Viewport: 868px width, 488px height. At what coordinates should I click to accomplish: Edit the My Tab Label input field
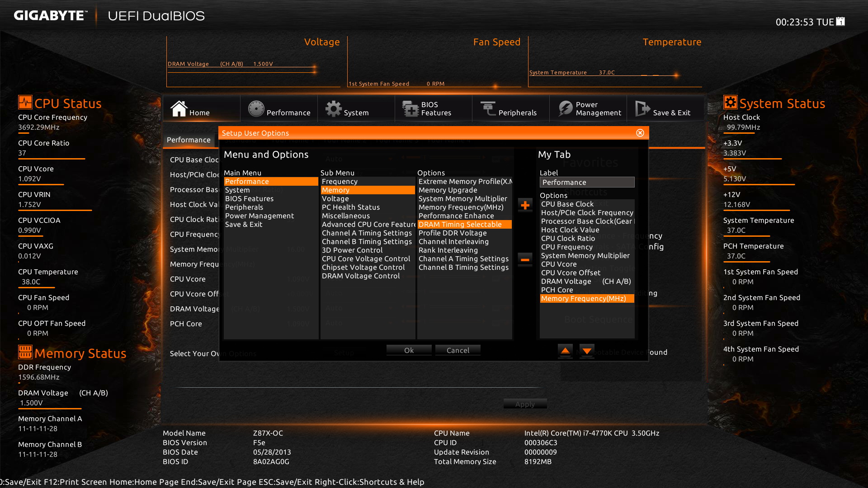(x=587, y=182)
